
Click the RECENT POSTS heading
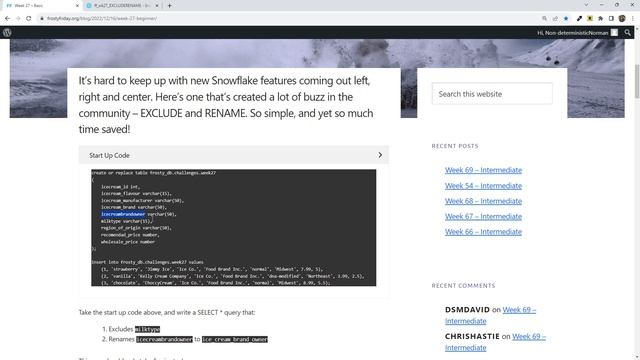coord(455,146)
